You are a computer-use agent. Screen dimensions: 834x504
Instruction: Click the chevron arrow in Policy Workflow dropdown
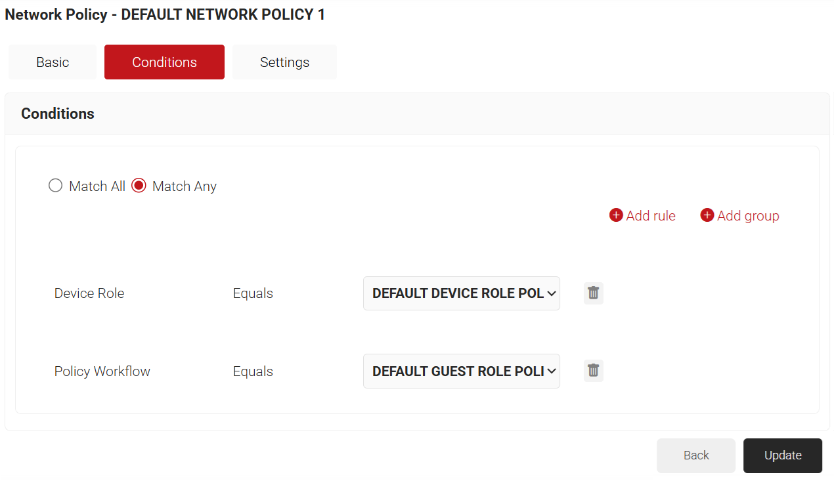[551, 371]
